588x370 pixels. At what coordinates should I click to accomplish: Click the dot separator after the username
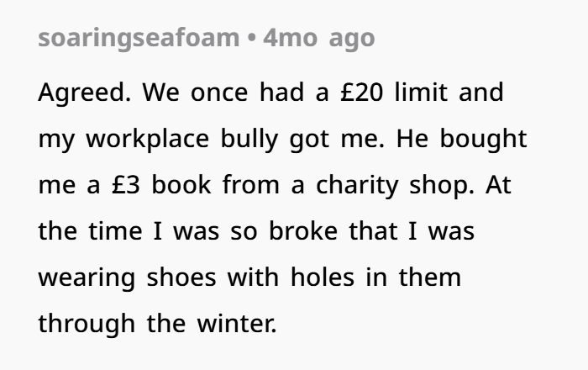coord(251,39)
